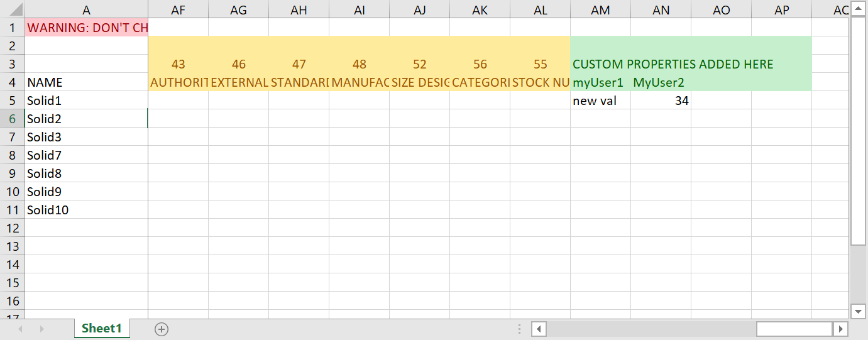The image size is (868, 340).
Task: Click horizontal scrollbar left arrow
Action: [539, 329]
